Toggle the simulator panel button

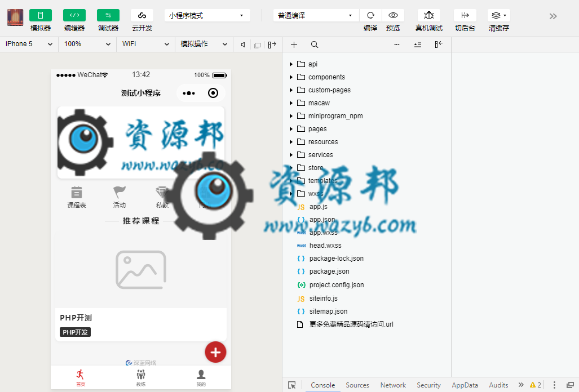coord(41,15)
